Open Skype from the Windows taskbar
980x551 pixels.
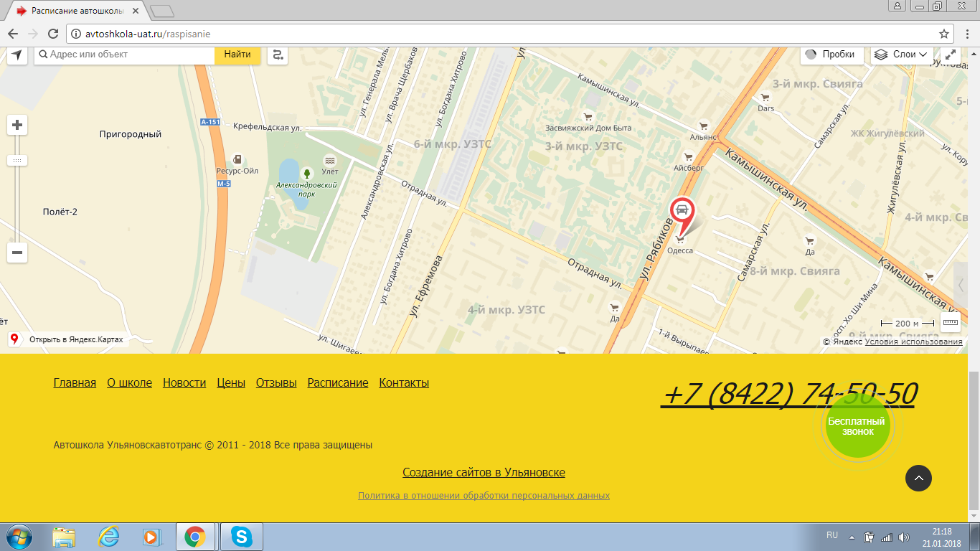tap(242, 537)
